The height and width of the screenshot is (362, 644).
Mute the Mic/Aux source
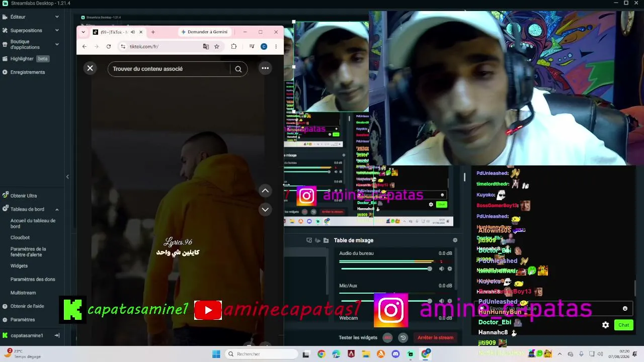point(441,301)
